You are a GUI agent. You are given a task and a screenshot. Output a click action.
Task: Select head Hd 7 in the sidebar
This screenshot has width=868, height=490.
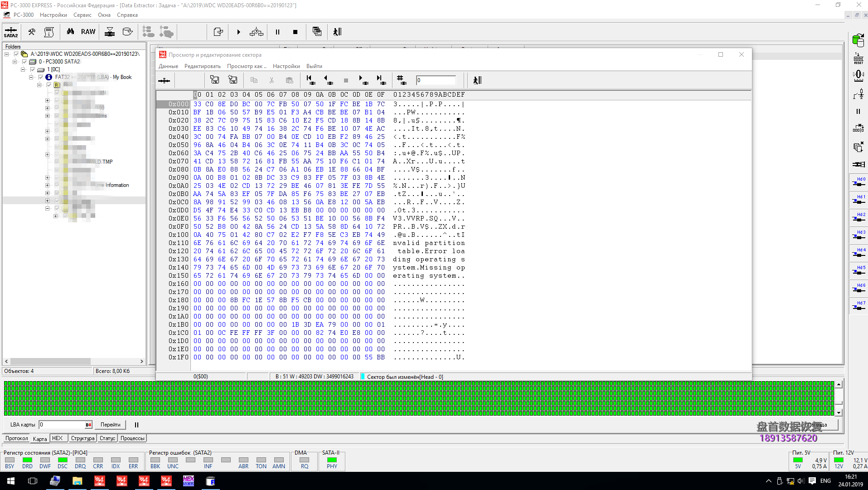(x=858, y=306)
